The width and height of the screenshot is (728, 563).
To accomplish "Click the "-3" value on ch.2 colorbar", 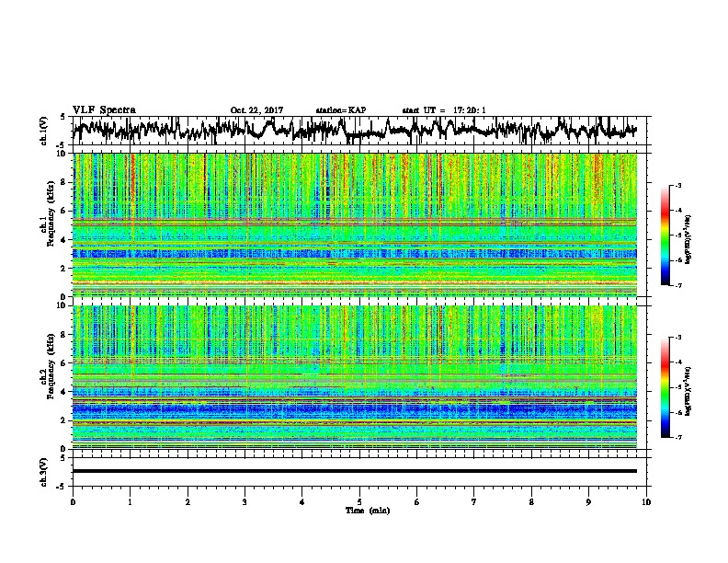I will click(x=677, y=338).
